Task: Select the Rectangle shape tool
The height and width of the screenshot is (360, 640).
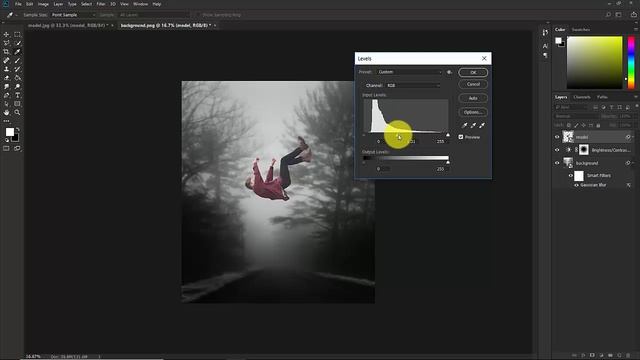Action: 17,104
